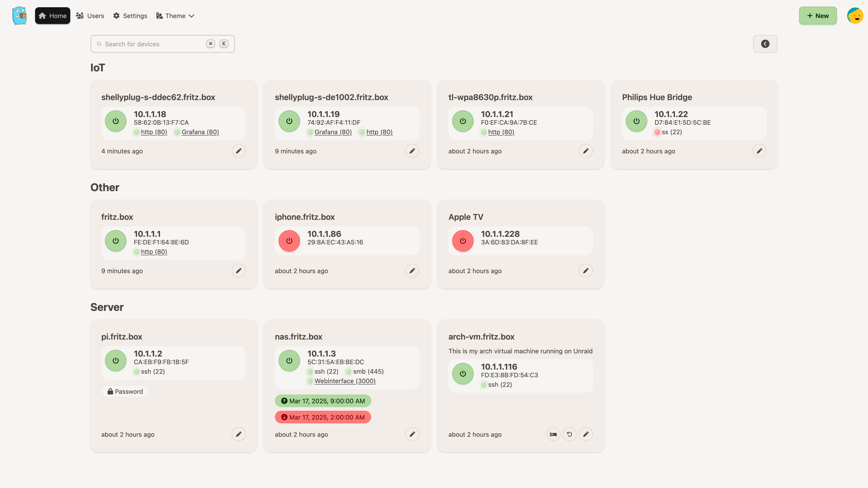This screenshot has width=868, height=488.
Task: Click the collapse arrow button beside search
Action: [765, 44]
